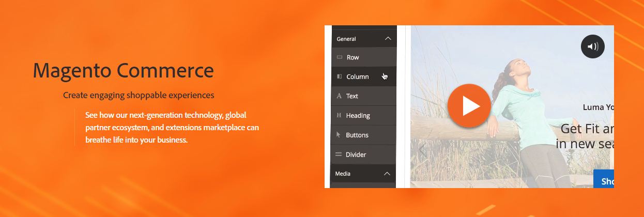Click the Buttons label
Viewport: 644px width, 217px height.
357,135
